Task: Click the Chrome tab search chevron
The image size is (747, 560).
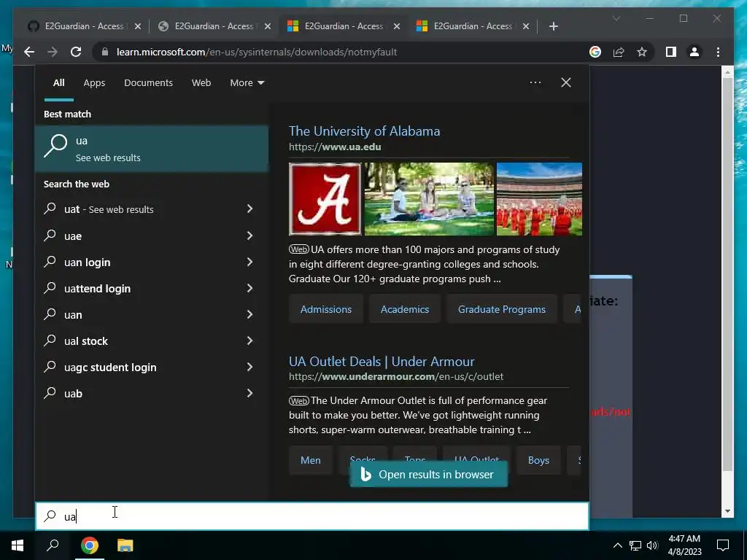Action: coord(616,18)
